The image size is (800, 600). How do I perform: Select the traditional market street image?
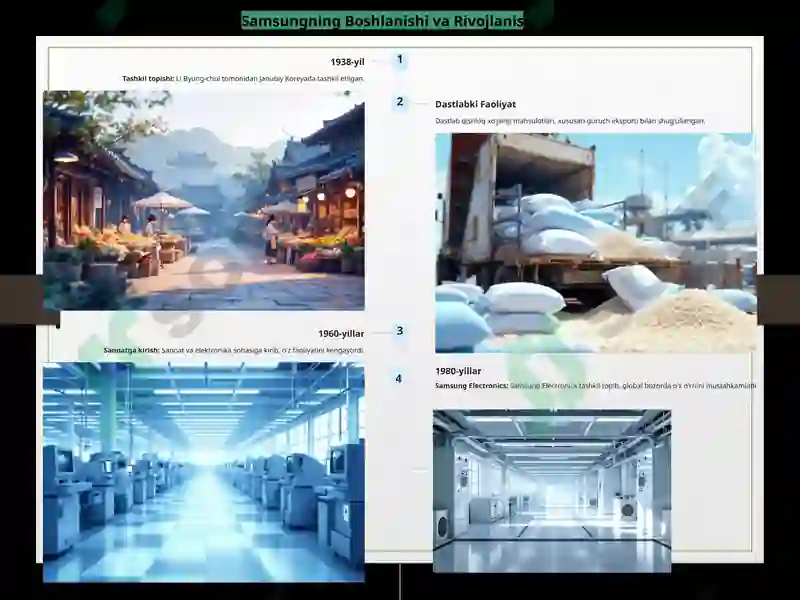pos(204,201)
